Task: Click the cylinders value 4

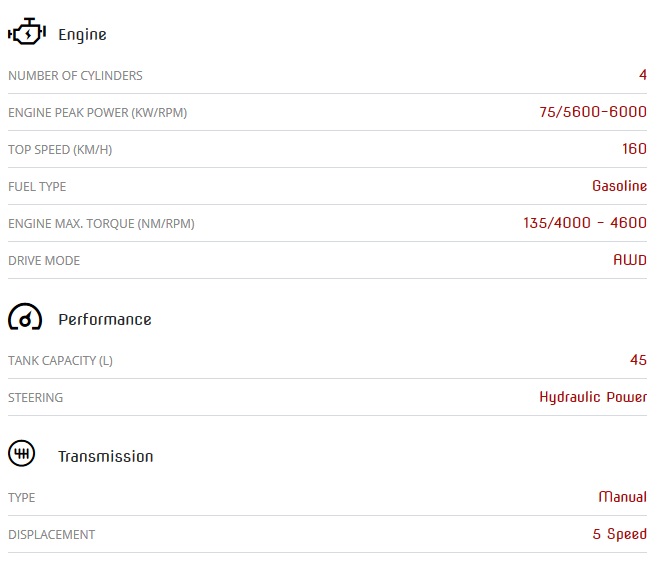Action: pyautogui.click(x=642, y=75)
